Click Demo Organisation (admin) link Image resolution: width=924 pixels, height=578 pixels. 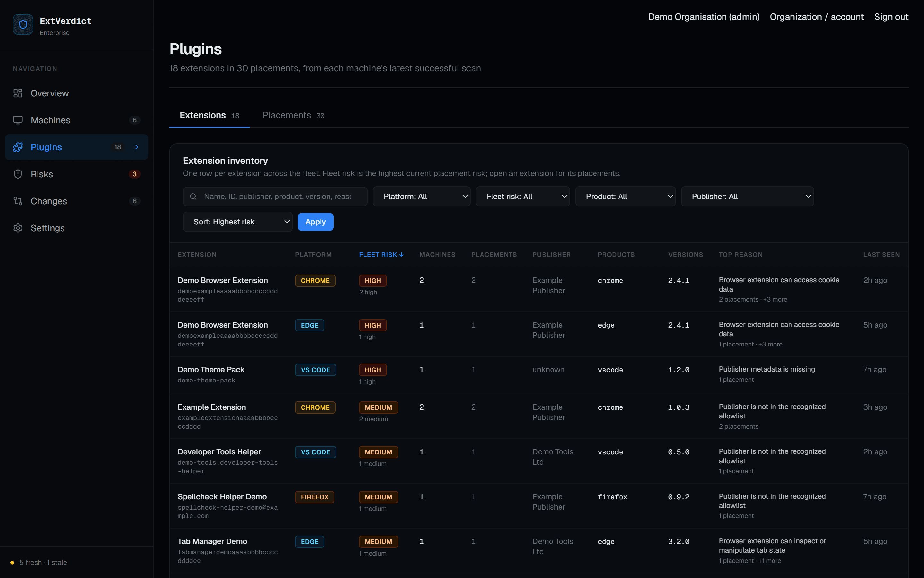704,17
